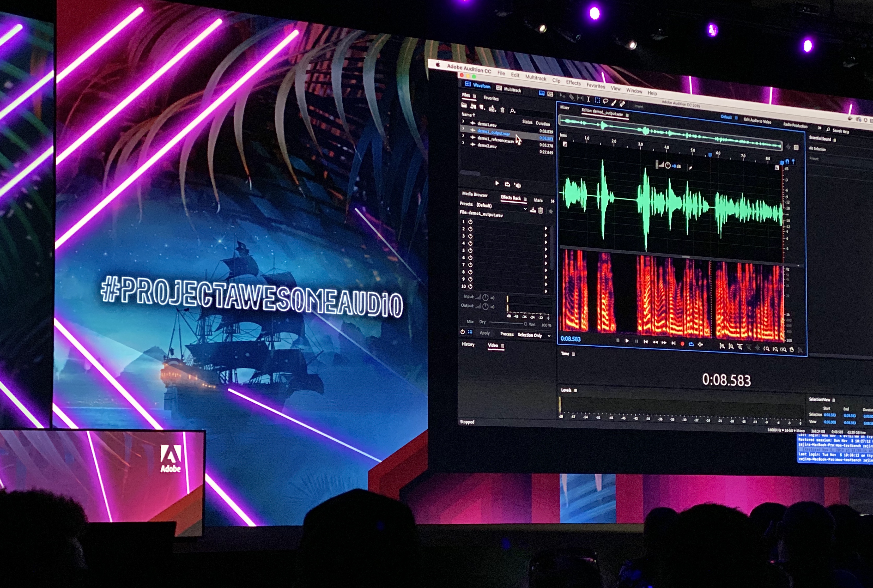This screenshot has height=588, width=873.
Task: Select the Paintbrush Selection tool
Action: 614,102
